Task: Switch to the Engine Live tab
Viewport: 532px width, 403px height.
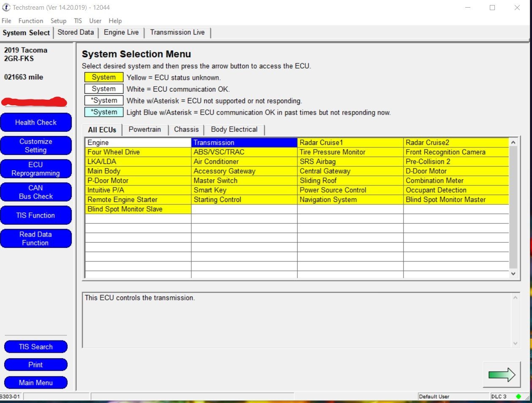Action: [x=121, y=33]
